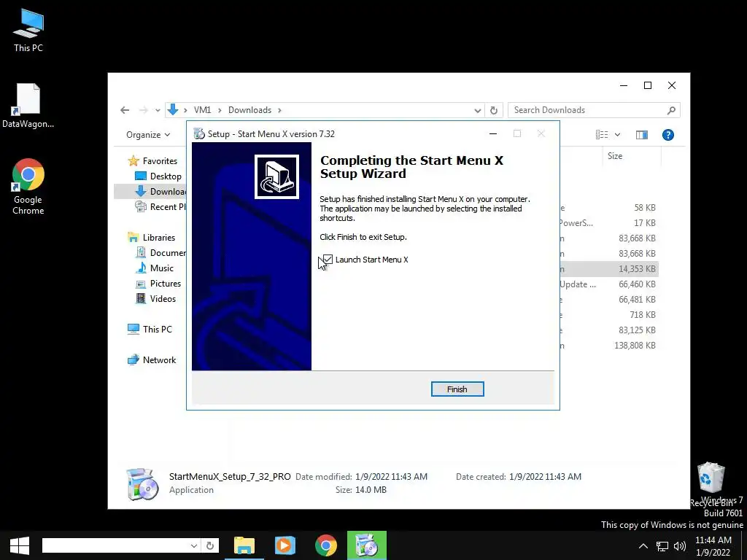Select the file row sized 58 KB
Image resolution: width=747 pixels, height=560 pixels.
coord(609,208)
